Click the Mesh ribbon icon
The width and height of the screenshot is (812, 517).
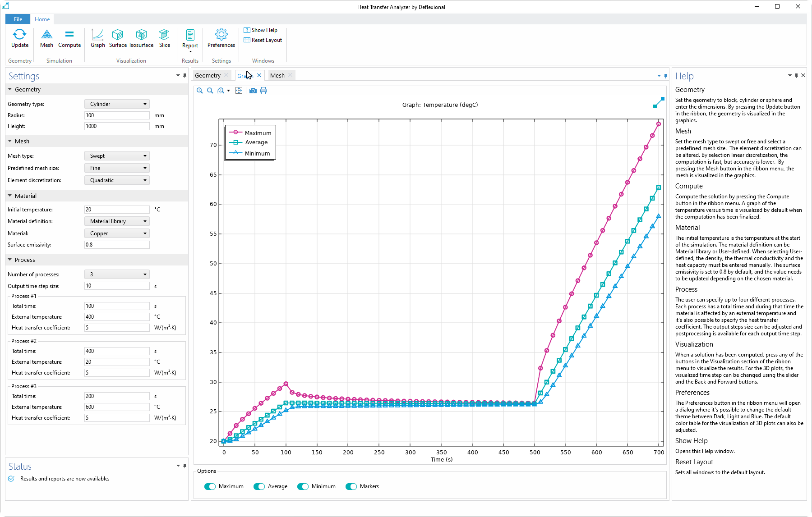46,38
